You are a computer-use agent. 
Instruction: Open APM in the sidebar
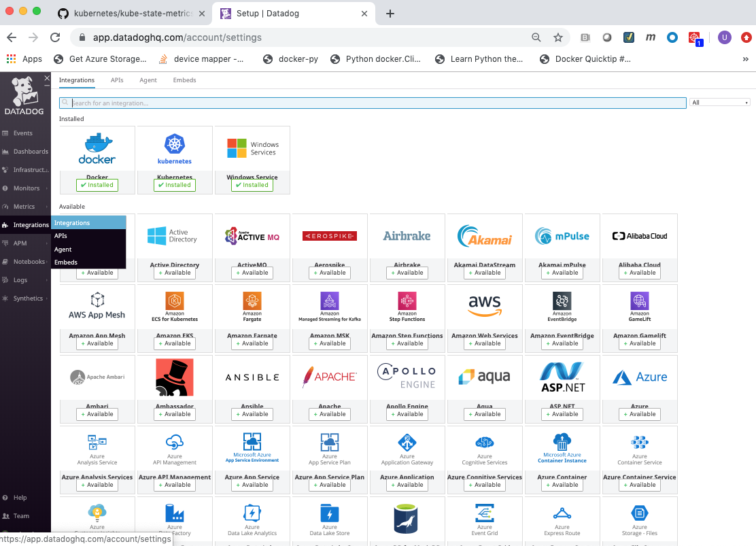(x=20, y=243)
